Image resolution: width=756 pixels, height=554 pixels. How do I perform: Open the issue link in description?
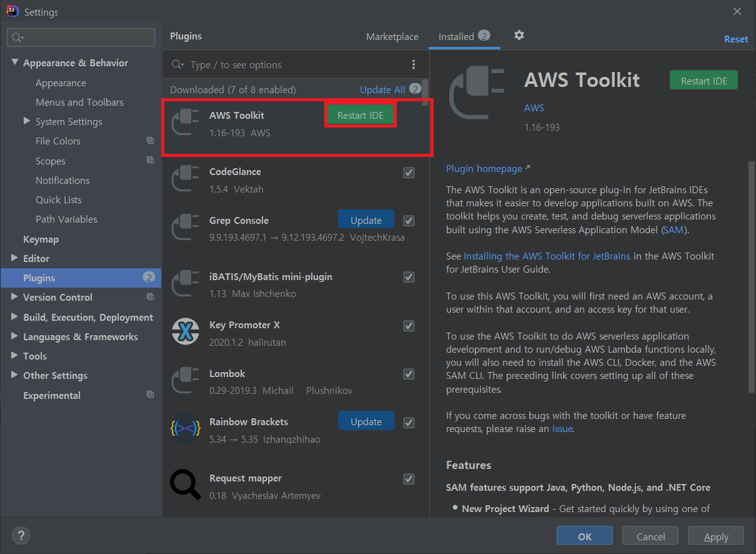[x=562, y=429]
